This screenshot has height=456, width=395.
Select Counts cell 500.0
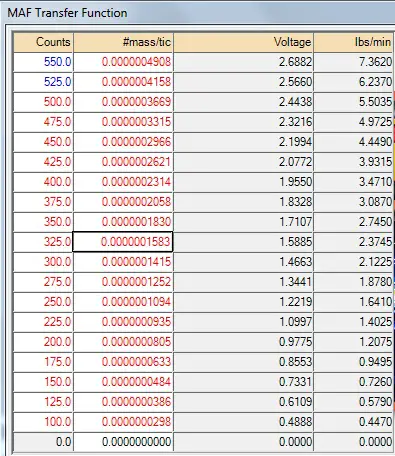coord(43,102)
